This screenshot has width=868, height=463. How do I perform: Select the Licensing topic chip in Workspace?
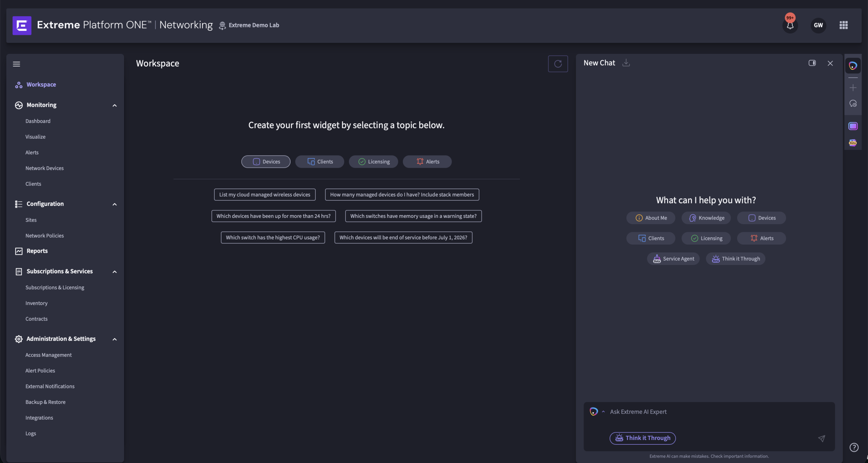(373, 162)
